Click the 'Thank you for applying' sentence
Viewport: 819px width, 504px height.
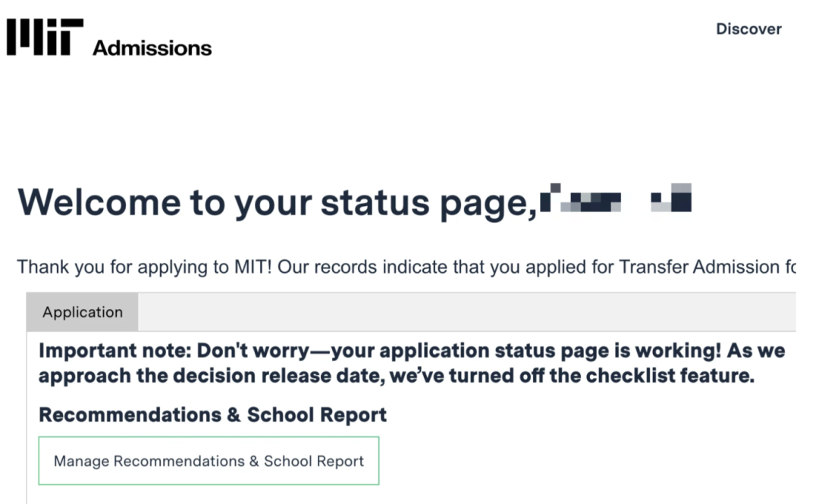[406, 267]
